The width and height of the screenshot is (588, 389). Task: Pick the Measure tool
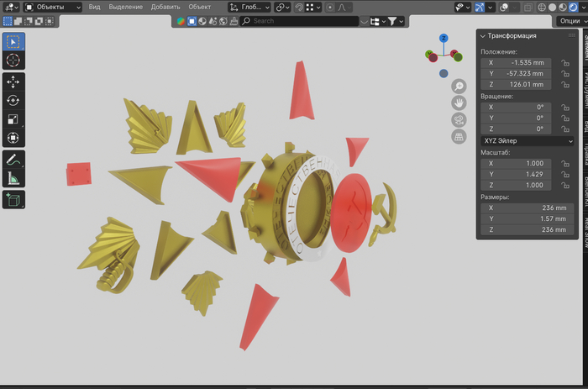pyautogui.click(x=13, y=177)
